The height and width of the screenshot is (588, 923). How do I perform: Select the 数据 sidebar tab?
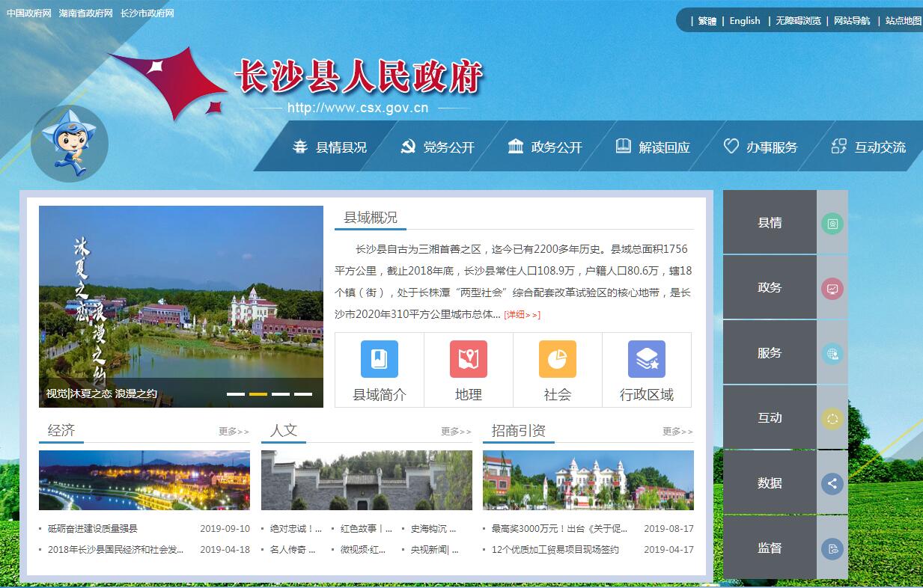click(x=770, y=483)
